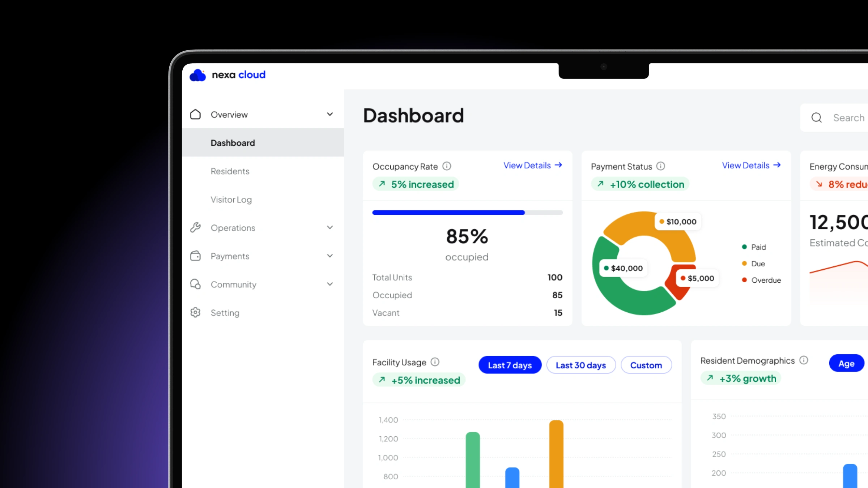
Task: Switch to the Last 30 days filter
Action: [580, 365]
